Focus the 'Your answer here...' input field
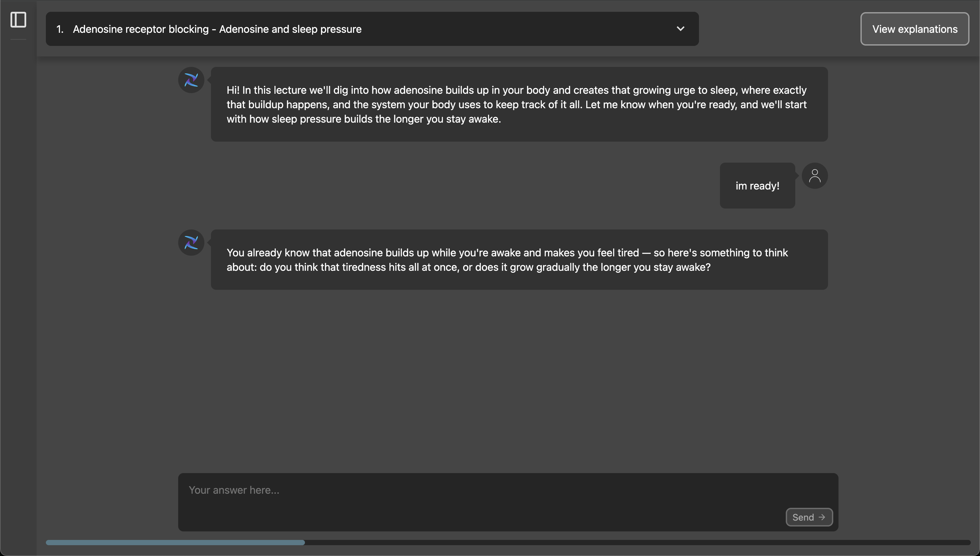Image resolution: width=980 pixels, height=556 pixels. coord(508,502)
